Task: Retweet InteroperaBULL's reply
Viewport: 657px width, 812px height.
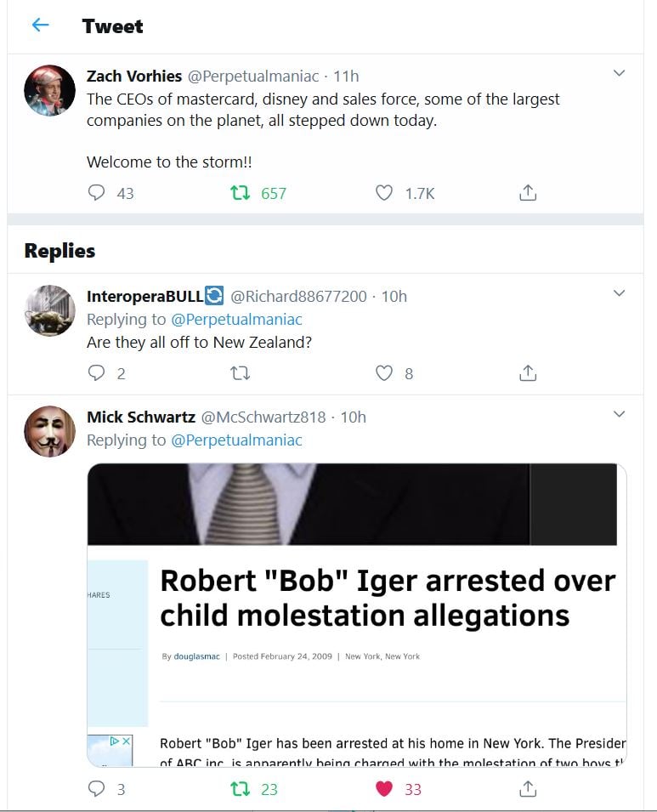Action: 241,373
